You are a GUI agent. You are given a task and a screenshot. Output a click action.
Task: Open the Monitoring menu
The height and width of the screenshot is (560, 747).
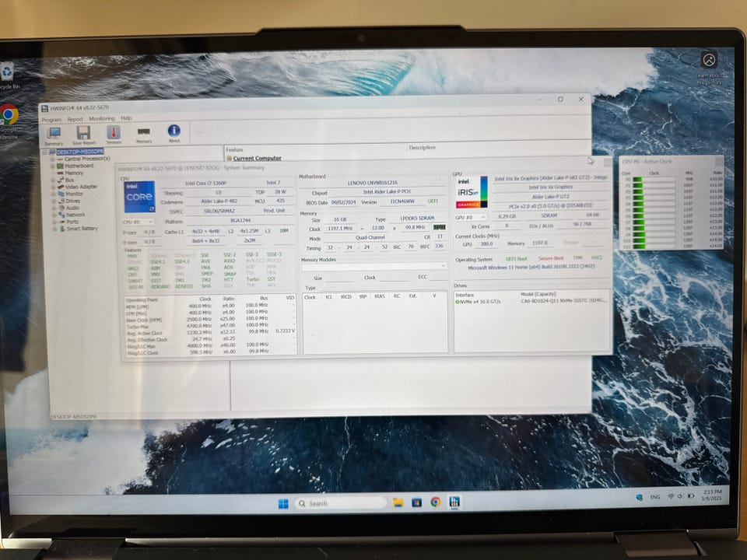point(101,118)
